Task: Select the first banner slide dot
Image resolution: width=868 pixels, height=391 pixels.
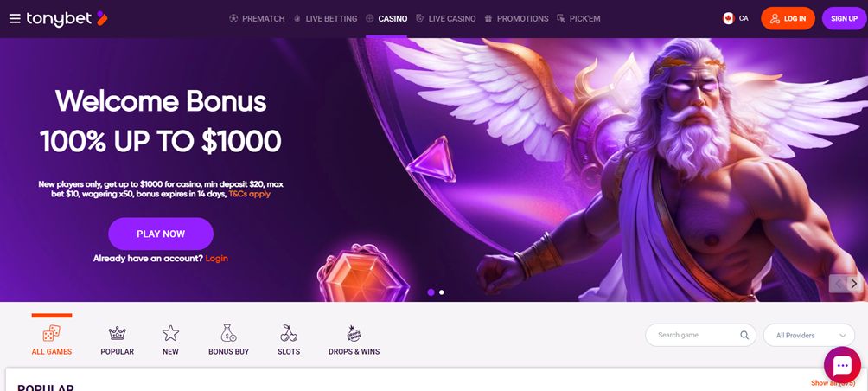Action: click(431, 292)
